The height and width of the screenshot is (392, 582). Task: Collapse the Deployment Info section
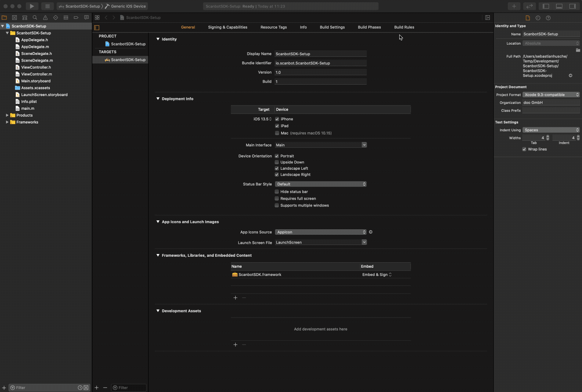pyautogui.click(x=158, y=98)
